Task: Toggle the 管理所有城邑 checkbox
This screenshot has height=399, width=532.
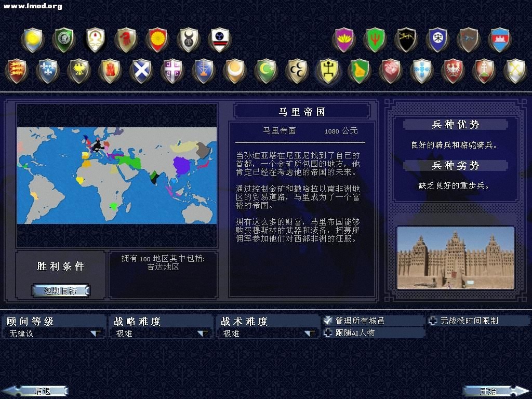Action: tap(328, 321)
